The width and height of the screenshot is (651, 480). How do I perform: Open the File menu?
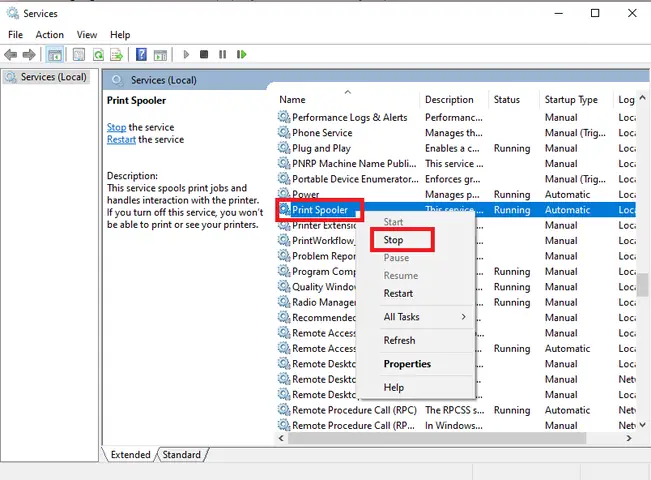pyautogui.click(x=15, y=34)
